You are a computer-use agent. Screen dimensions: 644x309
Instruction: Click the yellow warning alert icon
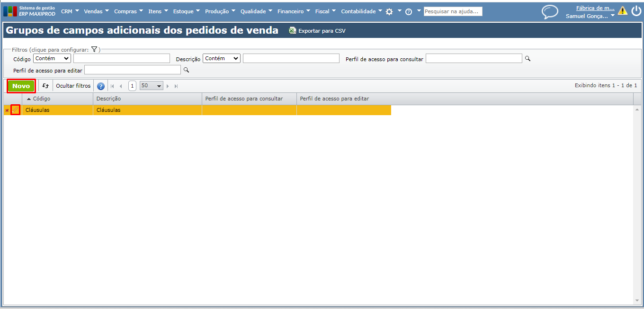point(622,10)
